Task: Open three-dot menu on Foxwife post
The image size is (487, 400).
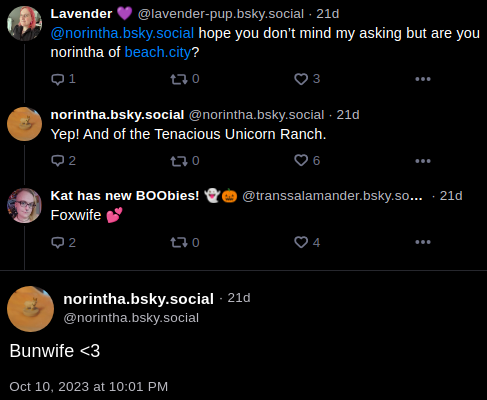Action: [423, 242]
